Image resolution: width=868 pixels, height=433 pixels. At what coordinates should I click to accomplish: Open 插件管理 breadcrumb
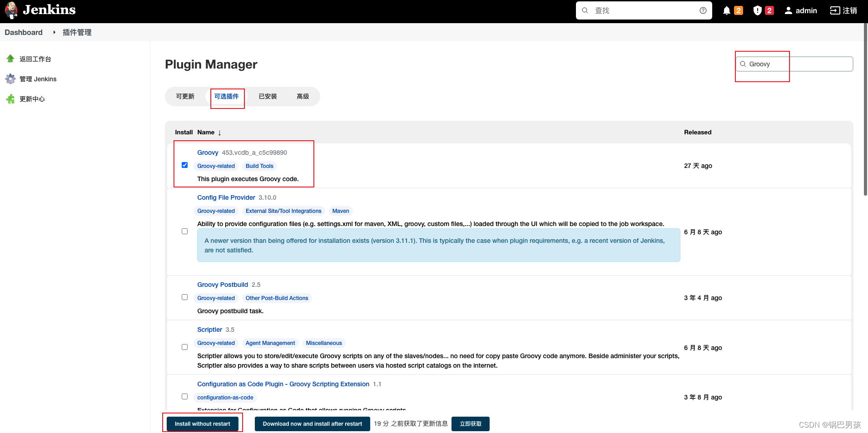[77, 32]
